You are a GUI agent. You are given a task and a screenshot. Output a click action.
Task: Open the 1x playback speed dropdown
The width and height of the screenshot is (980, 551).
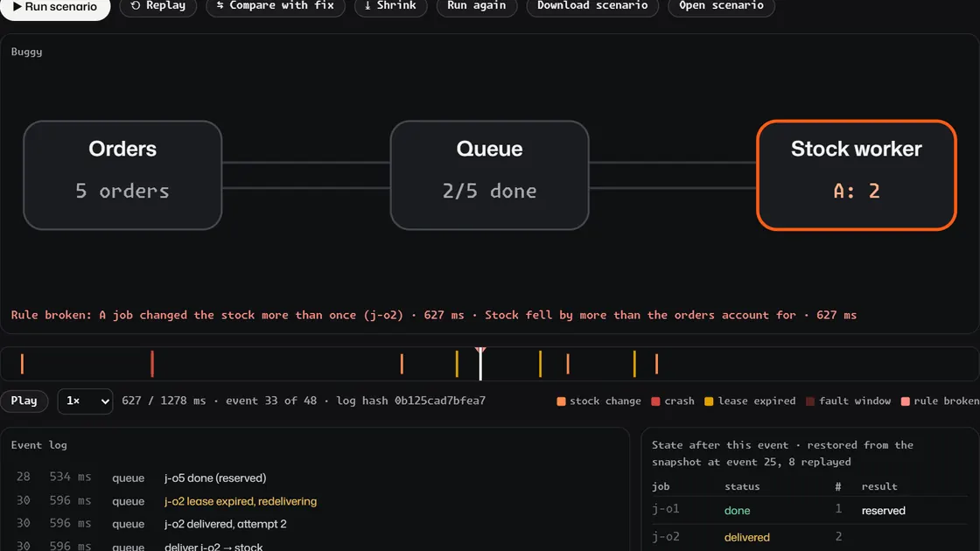pyautogui.click(x=85, y=401)
